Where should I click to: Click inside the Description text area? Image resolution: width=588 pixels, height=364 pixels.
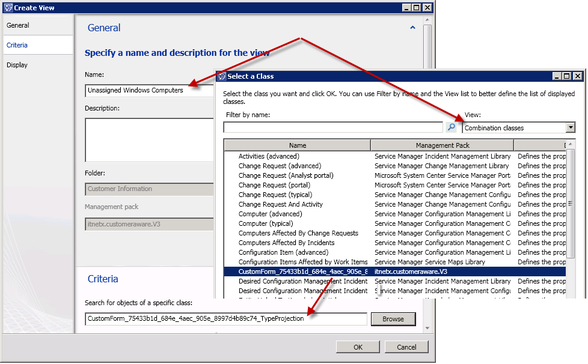pyautogui.click(x=149, y=139)
